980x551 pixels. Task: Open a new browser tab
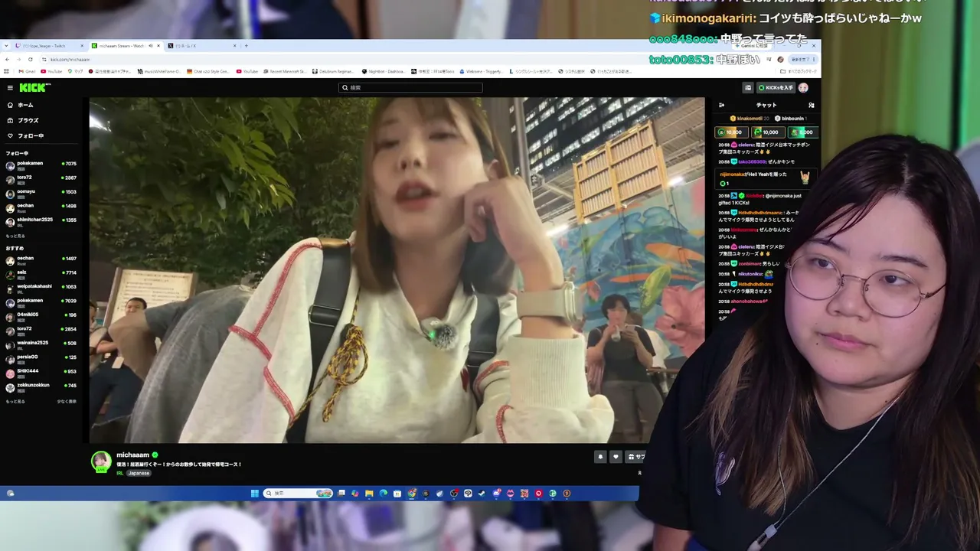pos(246,46)
